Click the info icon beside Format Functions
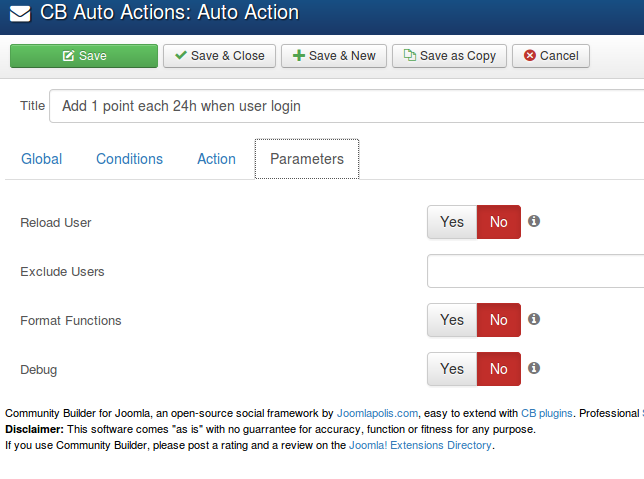Screen dimensions: 644x479 tap(534, 319)
